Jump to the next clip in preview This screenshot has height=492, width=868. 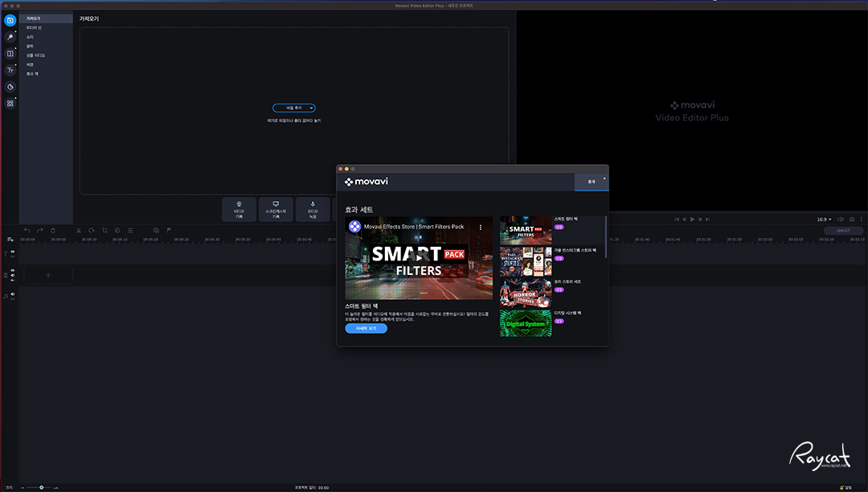tap(707, 219)
